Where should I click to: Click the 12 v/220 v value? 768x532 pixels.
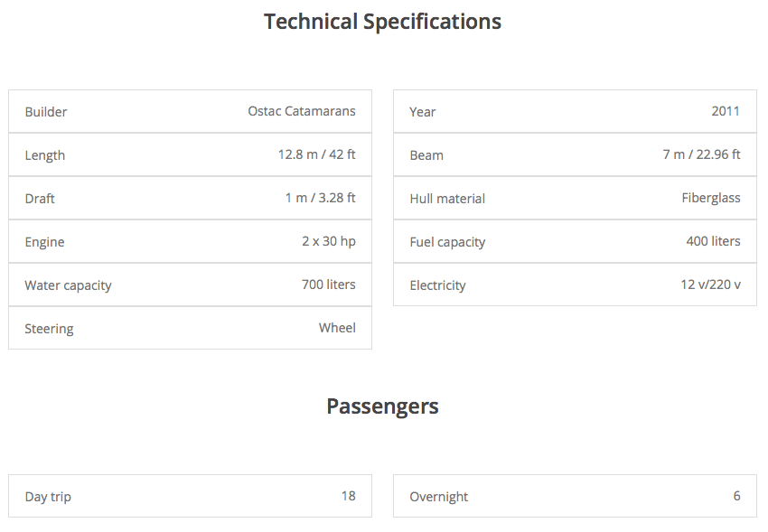point(711,285)
